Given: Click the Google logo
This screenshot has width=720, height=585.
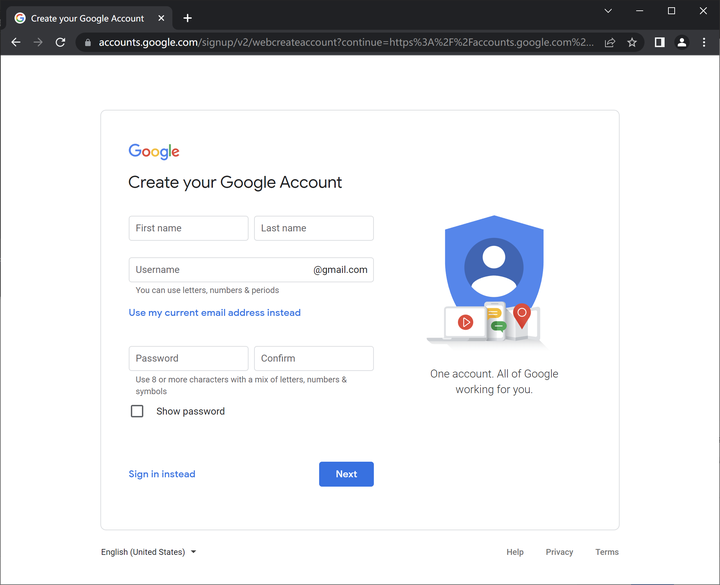Looking at the screenshot, I should coord(154,152).
